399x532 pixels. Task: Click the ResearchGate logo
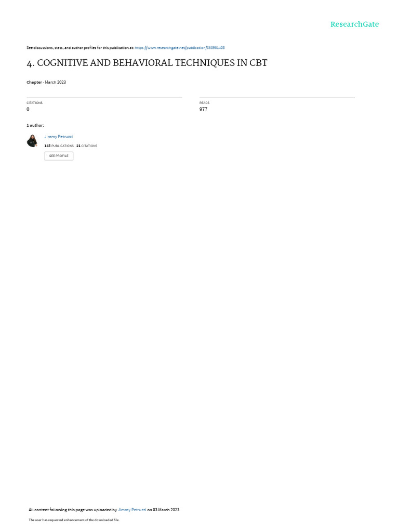tap(354, 24)
